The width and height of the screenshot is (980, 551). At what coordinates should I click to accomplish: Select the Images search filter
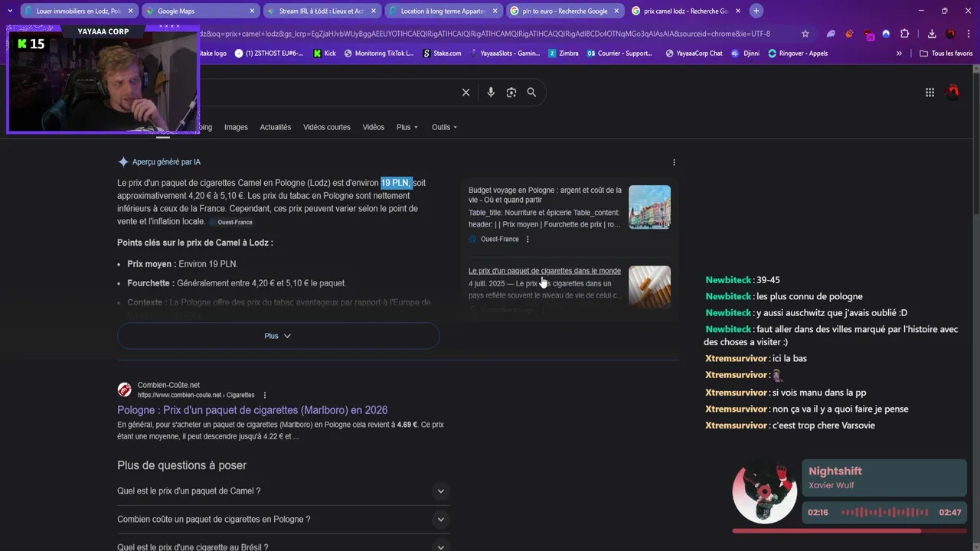point(236,127)
